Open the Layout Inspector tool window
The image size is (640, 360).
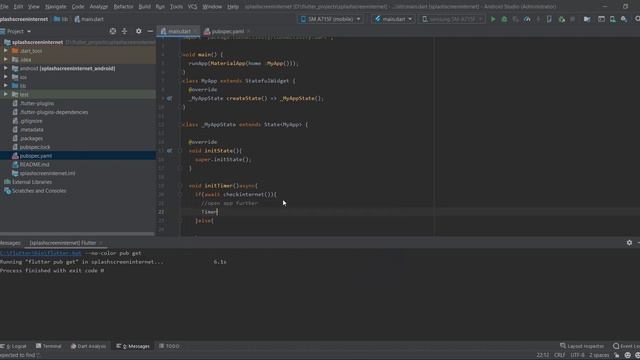582,346
